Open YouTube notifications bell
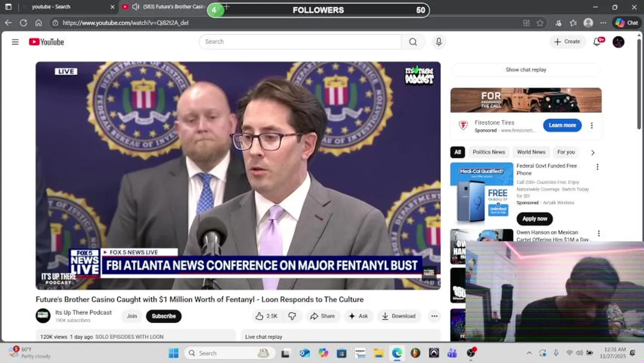The image size is (644, 363). 597,42
